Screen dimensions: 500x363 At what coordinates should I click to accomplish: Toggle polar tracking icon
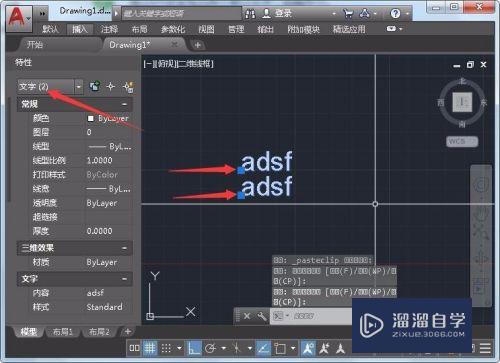210,349
